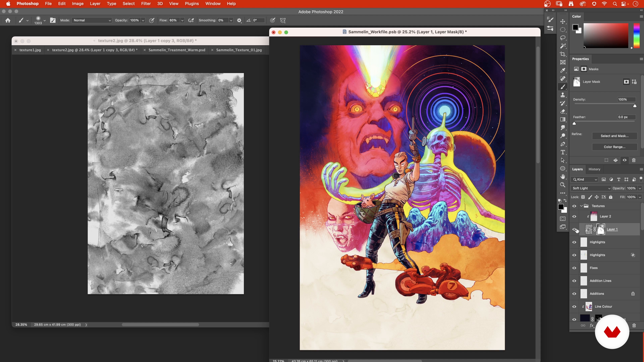Delete the mask using Properties trash icon
The image size is (644, 362).
pos(634,160)
